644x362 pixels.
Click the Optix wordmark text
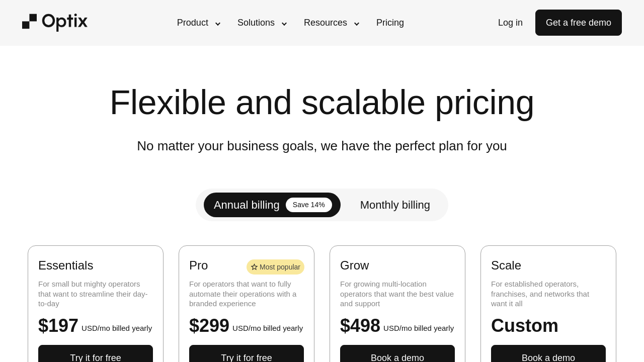pyautogui.click(x=65, y=22)
